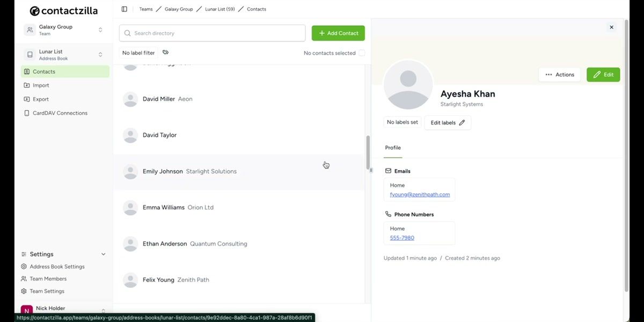The height and width of the screenshot is (322, 644).
Task: Click the pencil icon on Edit labels
Action: point(462,122)
